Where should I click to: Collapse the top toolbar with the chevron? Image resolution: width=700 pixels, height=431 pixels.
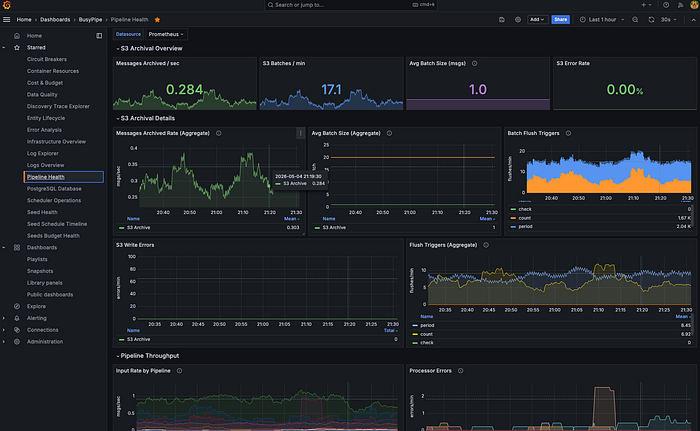pos(693,20)
